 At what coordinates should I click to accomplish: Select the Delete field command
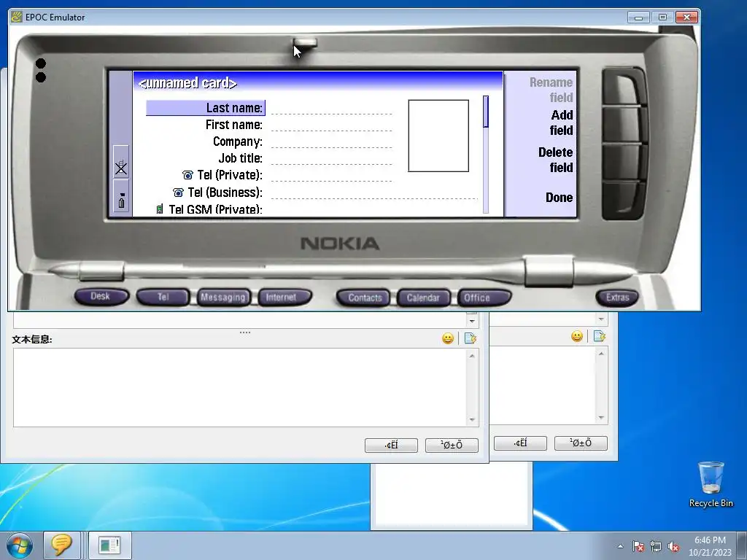point(555,160)
